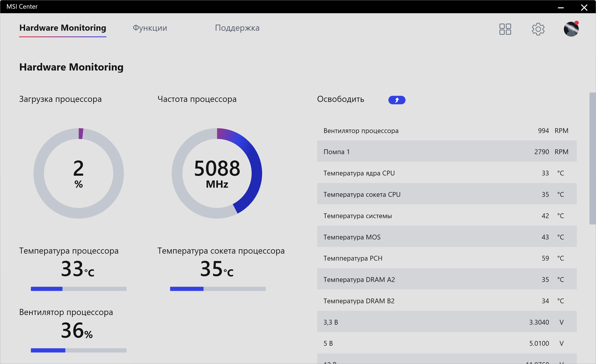
Task: Click the 3,3 В voltage row
Action: coord(446,322)
